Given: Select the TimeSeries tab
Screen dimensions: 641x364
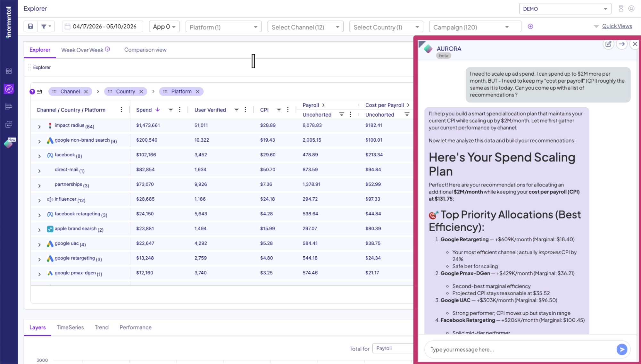Looking at the screenshot, I should 70,327.
